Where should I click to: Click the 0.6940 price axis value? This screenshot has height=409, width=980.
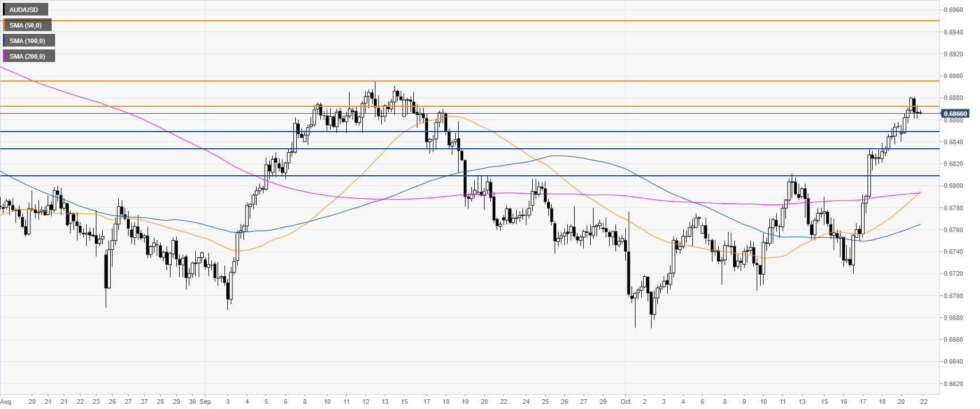point(955,32)
